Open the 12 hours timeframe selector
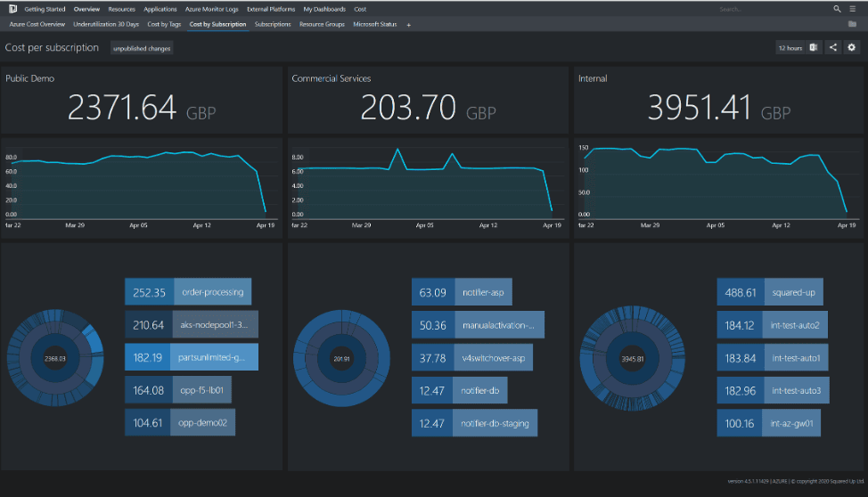 (790, 48)
